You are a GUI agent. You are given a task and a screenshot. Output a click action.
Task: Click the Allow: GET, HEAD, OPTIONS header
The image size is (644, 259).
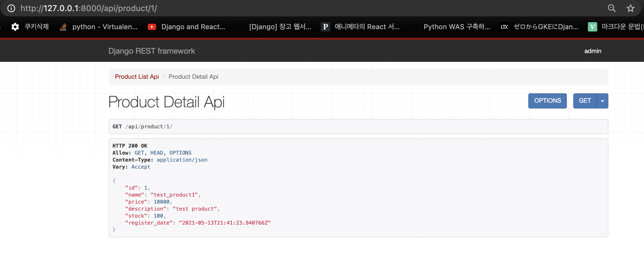pyautogui.click(x=152, y=153)
